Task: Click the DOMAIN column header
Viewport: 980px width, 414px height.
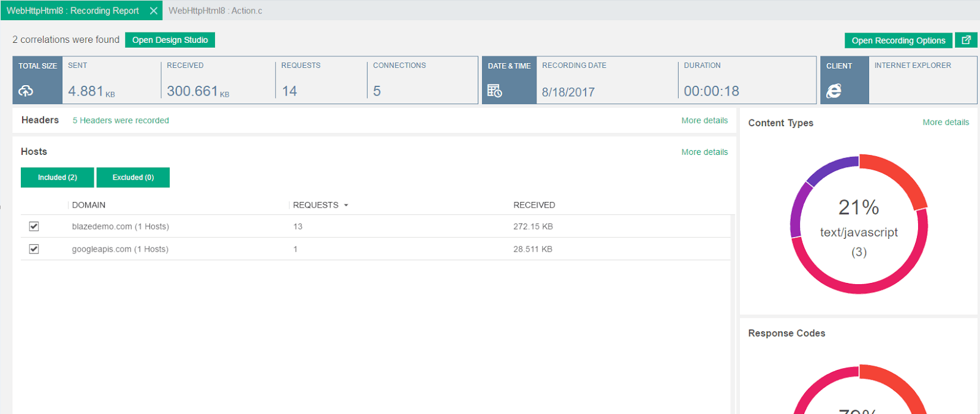Action: pos(89,205)
